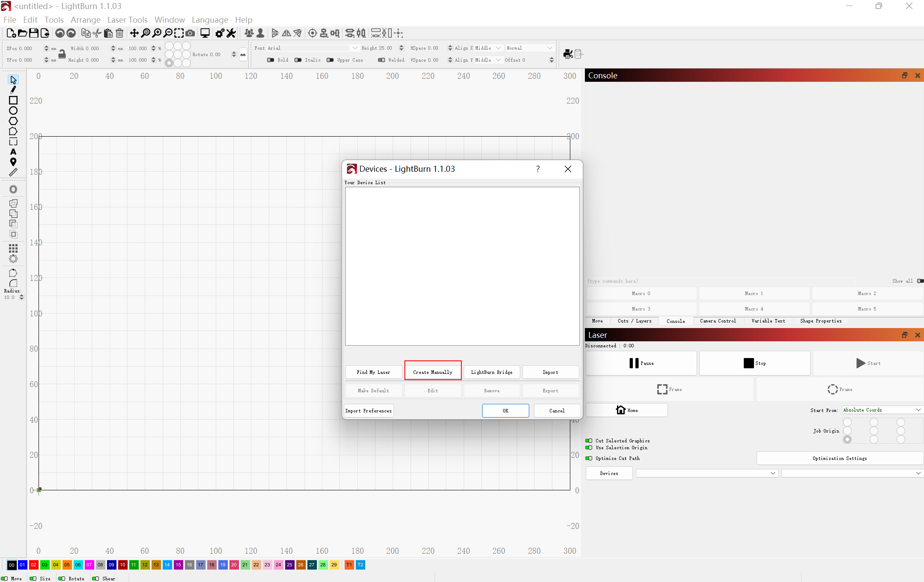
Task: Save the project with the floppy disk icon
Action: [33, 33]
